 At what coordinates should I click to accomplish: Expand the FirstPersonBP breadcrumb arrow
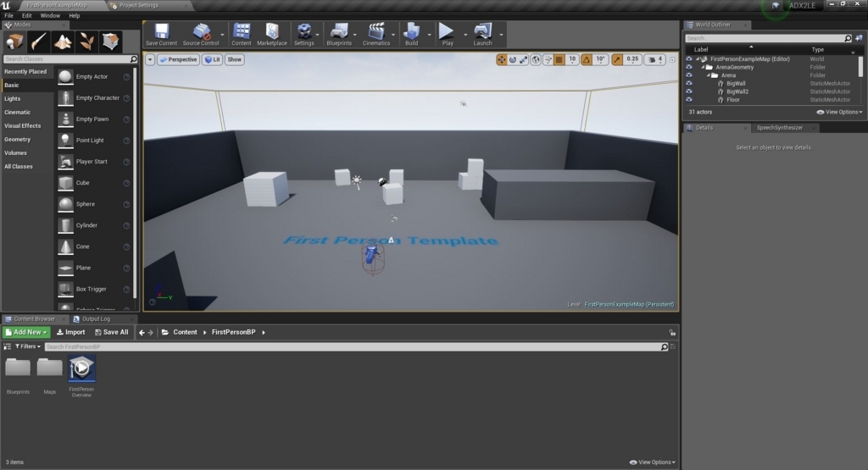click(x=264, y=332)
